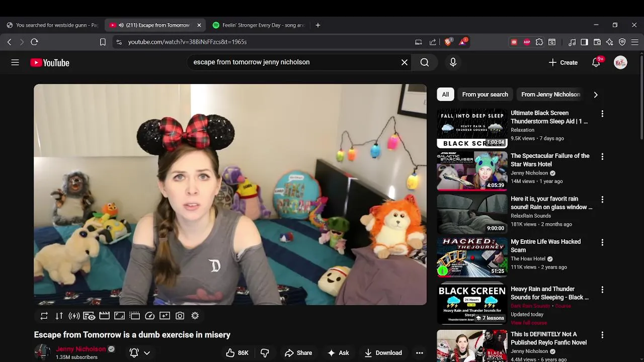Expand the subscription options chevron

click(x=147, y=353)
